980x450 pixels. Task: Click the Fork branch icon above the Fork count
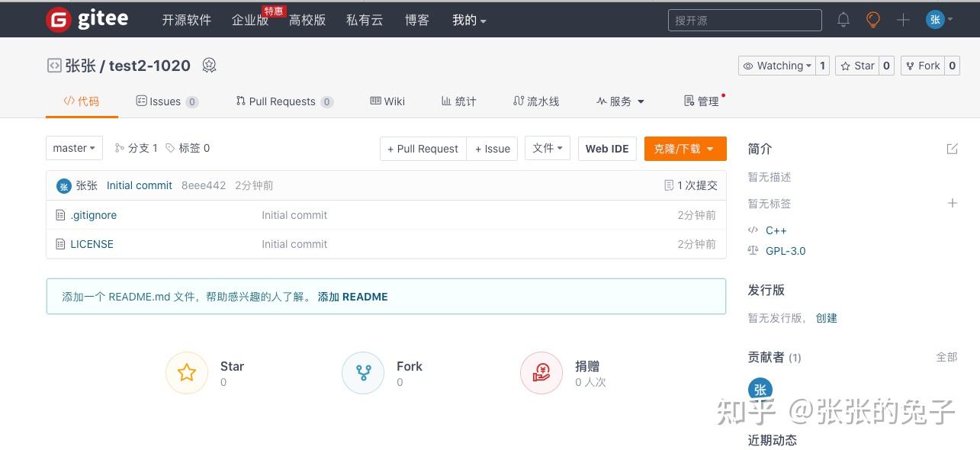click(x=363, y=372)
